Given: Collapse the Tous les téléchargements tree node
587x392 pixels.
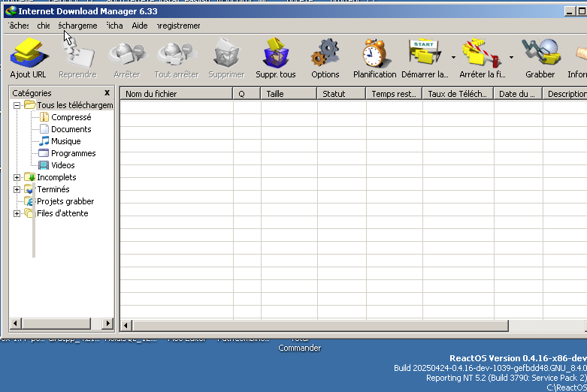Looking at the screenshot, I should click(x=17, y=105).
